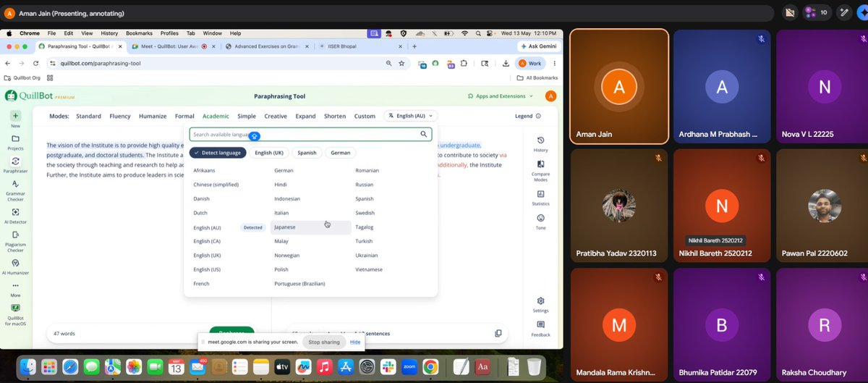
Task: Click the Chrome address bar
Action: click(x=227, y=63)
